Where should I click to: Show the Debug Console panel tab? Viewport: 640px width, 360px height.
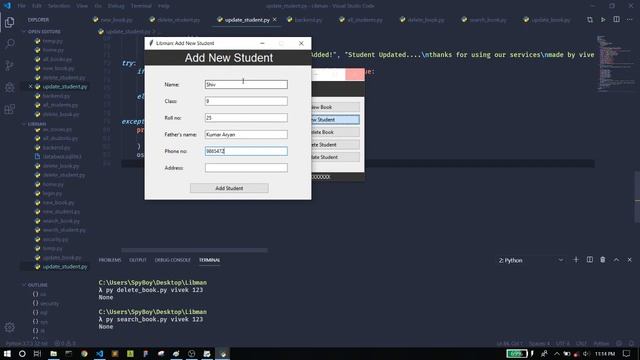[x=172, y=260]
